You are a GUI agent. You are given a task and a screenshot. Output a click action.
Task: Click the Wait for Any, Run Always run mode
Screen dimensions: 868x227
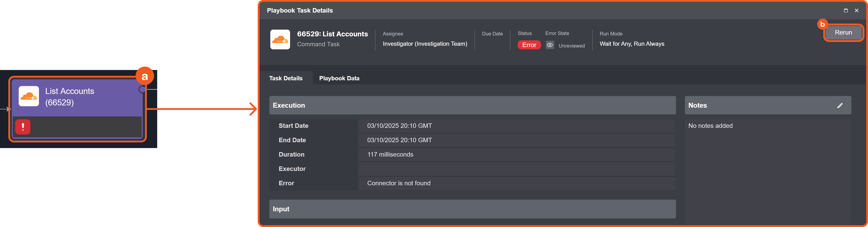pyautogui.click(x=632, y=44)
